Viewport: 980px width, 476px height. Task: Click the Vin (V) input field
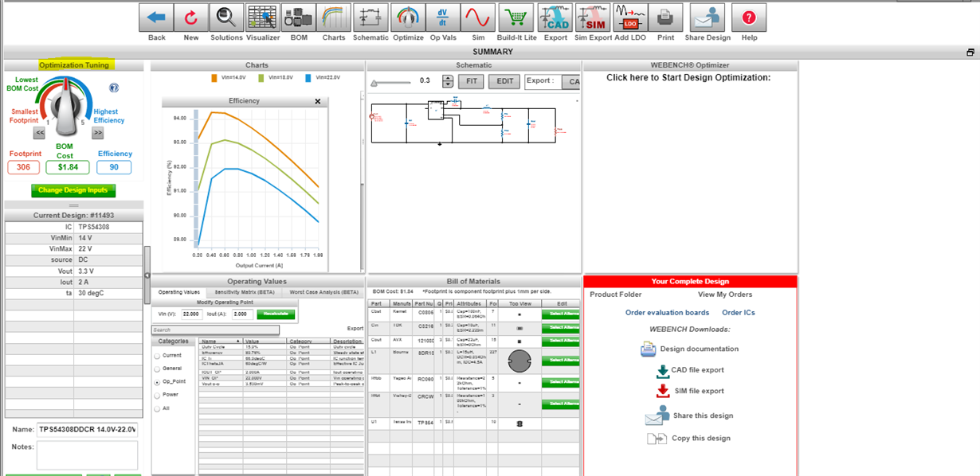[x=191, y=314]
